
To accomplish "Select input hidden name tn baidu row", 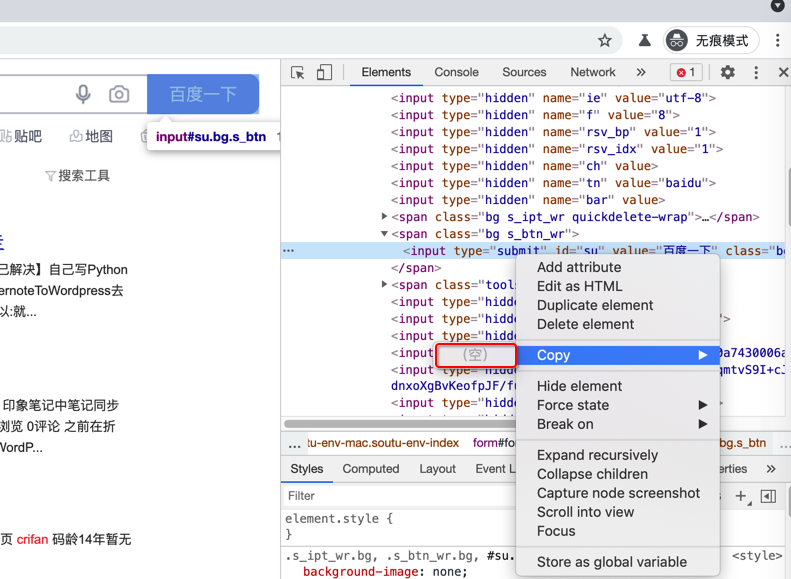I will click(x=553, y=183).
